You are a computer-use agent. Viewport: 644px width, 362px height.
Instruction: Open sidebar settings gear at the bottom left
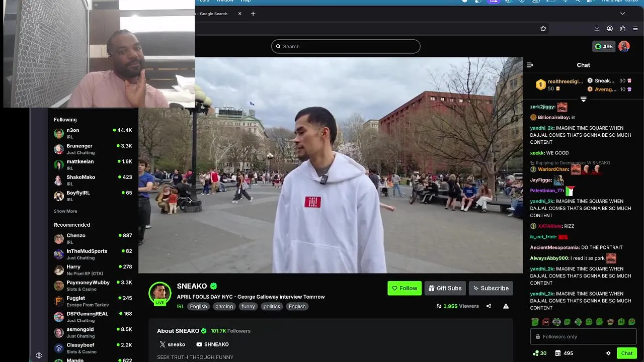39,355
